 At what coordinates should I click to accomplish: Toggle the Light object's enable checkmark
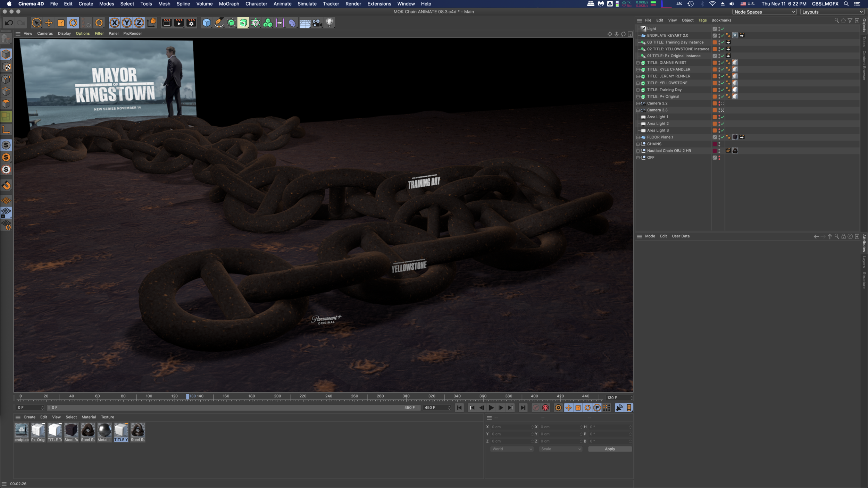point(723,29)
